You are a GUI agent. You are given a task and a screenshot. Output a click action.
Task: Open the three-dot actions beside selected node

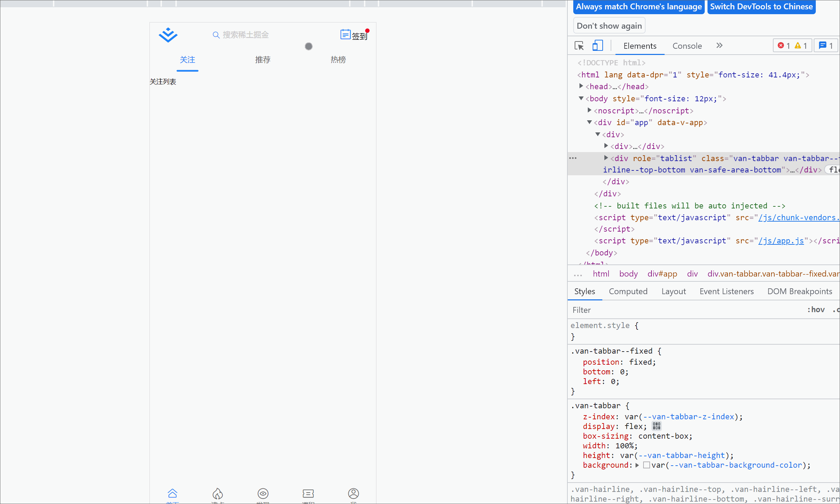click(573, 158)
